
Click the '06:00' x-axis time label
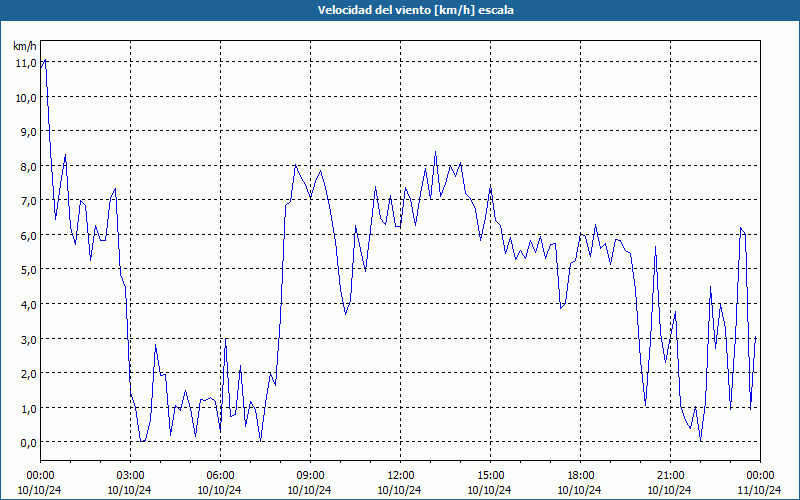click(x=220, y=476)
